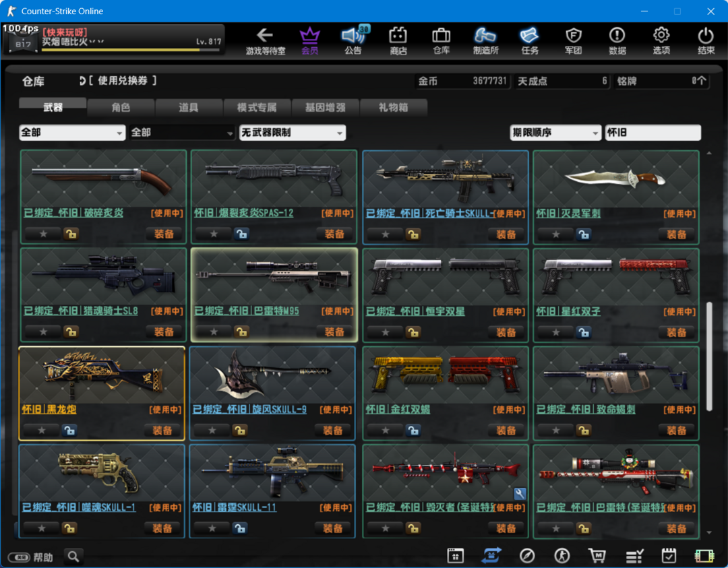Open the 期限顺序 sort dropdown
The width and height of the screenshot is (728, 568).
(x=555, y=133)
